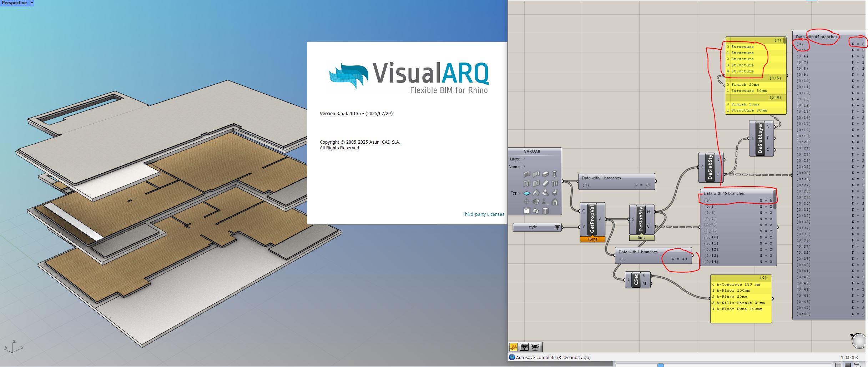Click the '0 Structure' row in yellow panel
Image resolution: width=868 pixels, height=367 pixels.
[756, 47]
